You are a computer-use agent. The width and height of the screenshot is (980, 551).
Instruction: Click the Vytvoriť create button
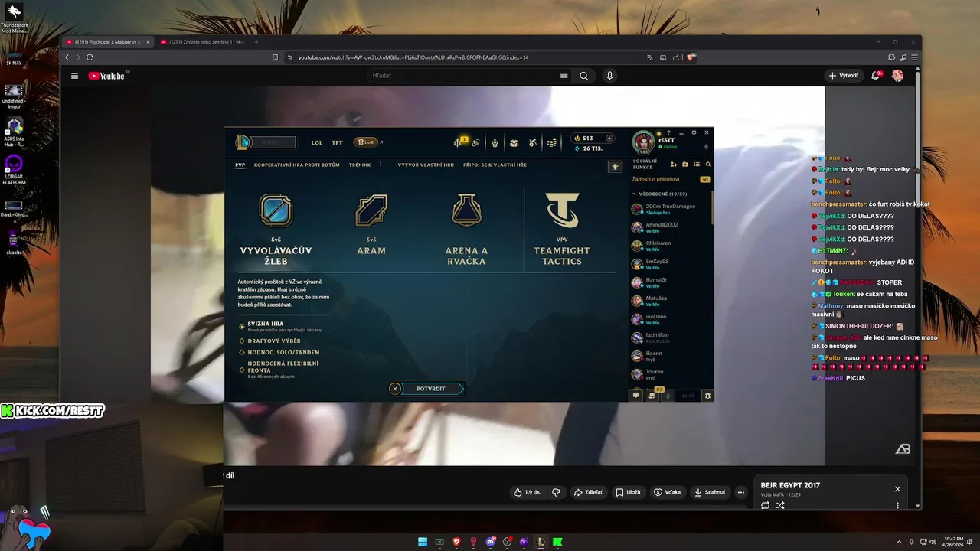(844, 76)
